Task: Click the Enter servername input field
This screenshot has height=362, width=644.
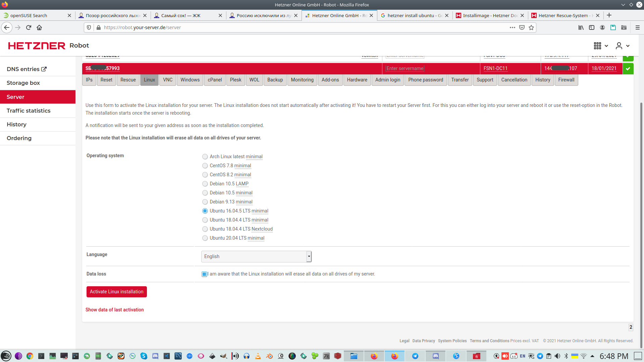Action: pyautogui.click(x=405, y=68)
